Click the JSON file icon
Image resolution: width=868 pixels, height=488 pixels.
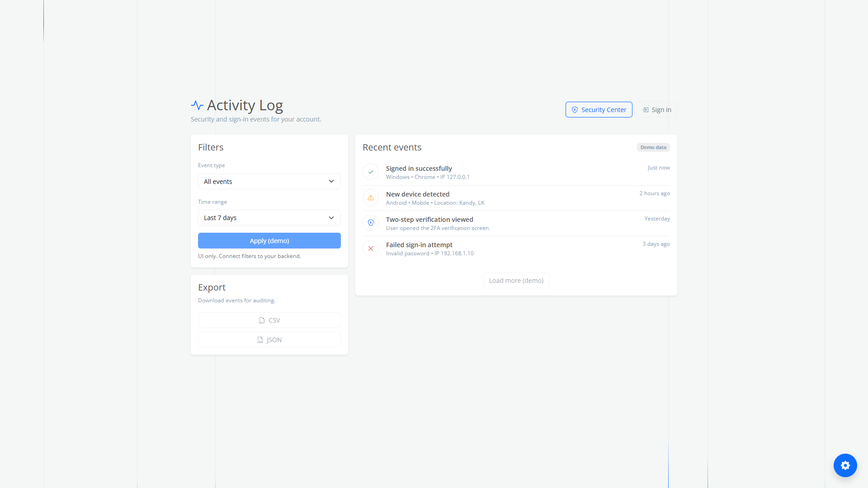pyautogui.click(x=260, y=340)
